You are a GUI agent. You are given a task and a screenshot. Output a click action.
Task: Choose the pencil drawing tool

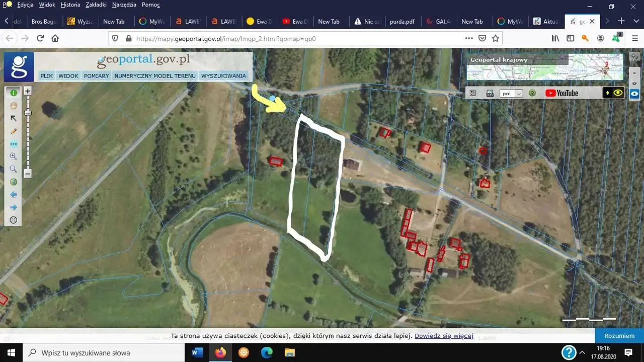point(14,131)
